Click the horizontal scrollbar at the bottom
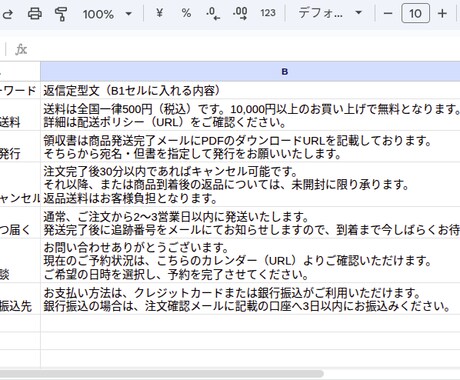The image size is (460, 380). pos(162,374)
